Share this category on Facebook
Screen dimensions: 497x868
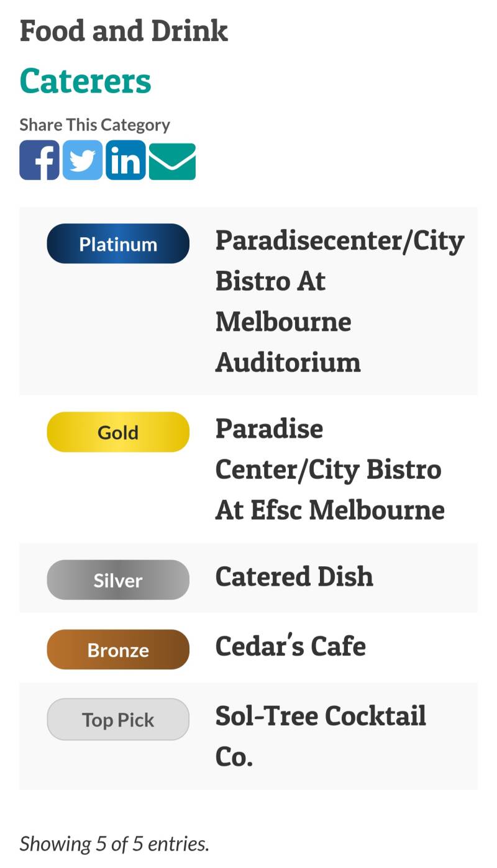coord(39,160)
